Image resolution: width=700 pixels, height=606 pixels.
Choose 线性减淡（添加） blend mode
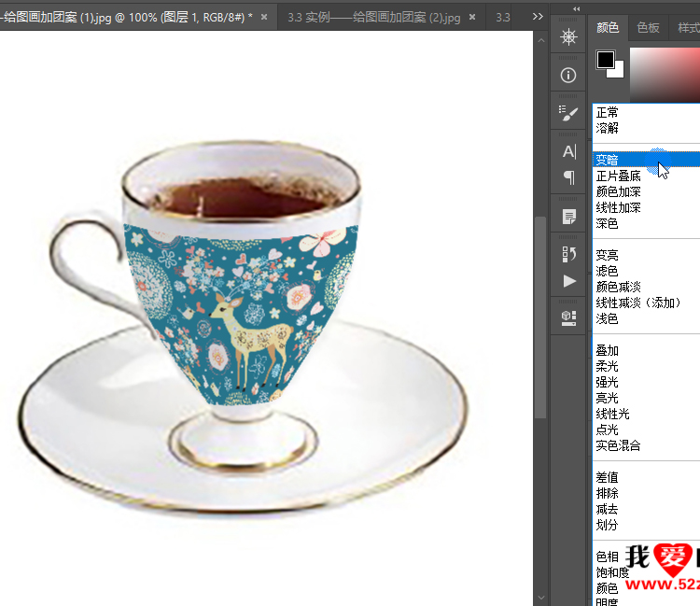646,303
